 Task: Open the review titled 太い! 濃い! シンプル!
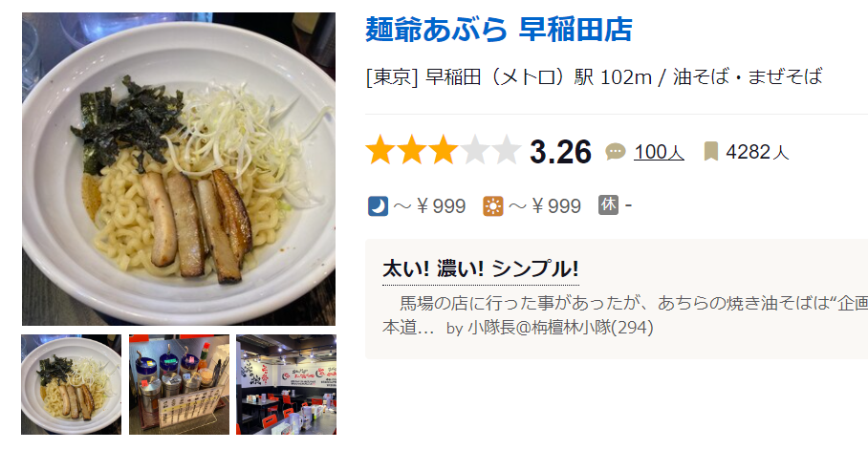(481, 269)
